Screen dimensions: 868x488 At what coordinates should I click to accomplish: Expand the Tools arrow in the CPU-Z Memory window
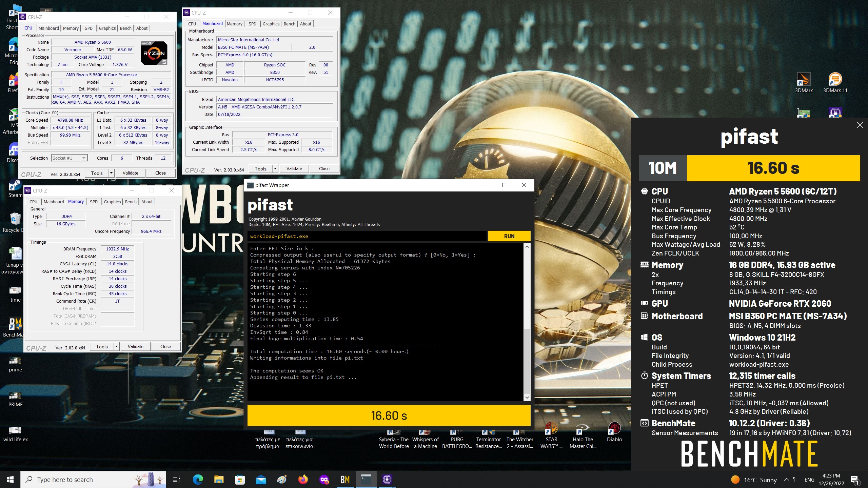pyautogui.click(x=116, y=347)
